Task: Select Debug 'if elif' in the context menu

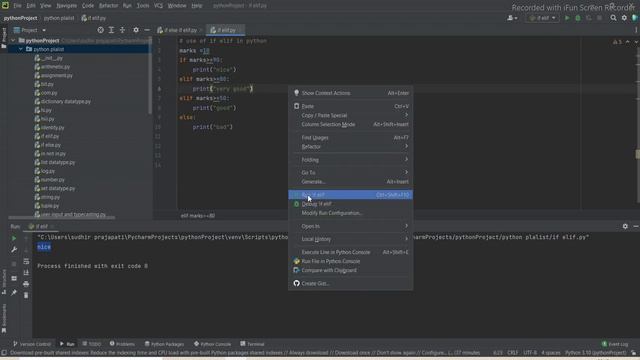Action: click(351, 204)
